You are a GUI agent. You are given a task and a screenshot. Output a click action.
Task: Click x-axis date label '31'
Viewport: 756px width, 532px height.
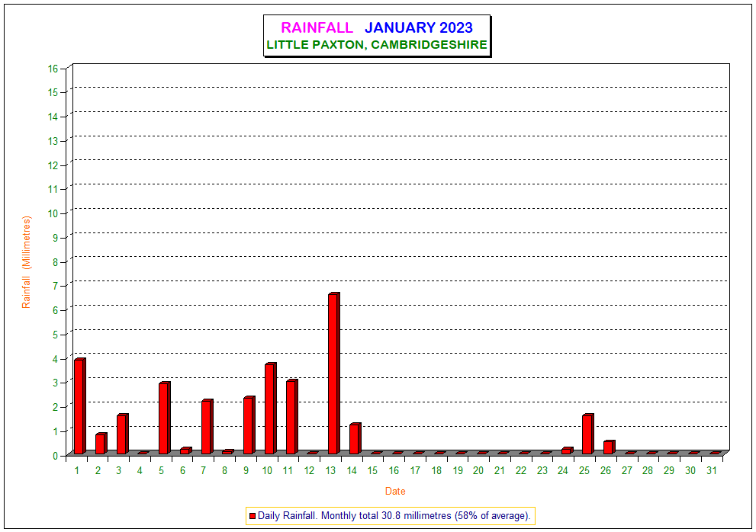point(712,471)
